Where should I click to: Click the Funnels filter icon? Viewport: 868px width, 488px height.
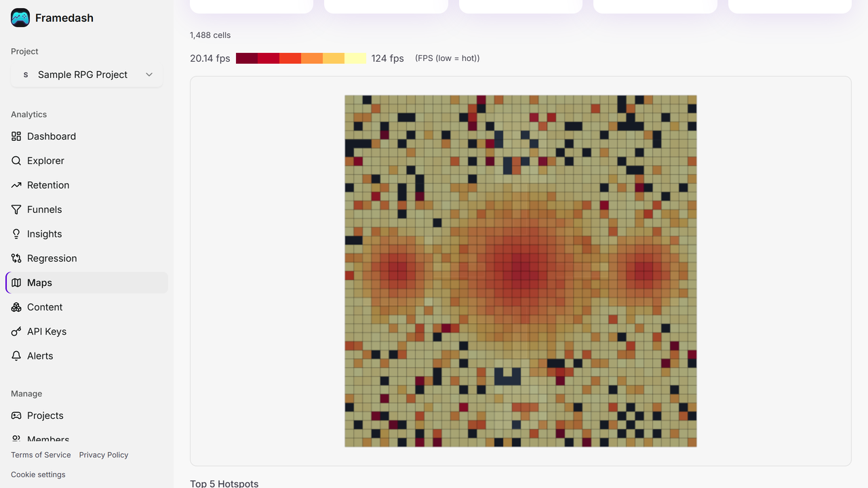click(x=16, y=209)
